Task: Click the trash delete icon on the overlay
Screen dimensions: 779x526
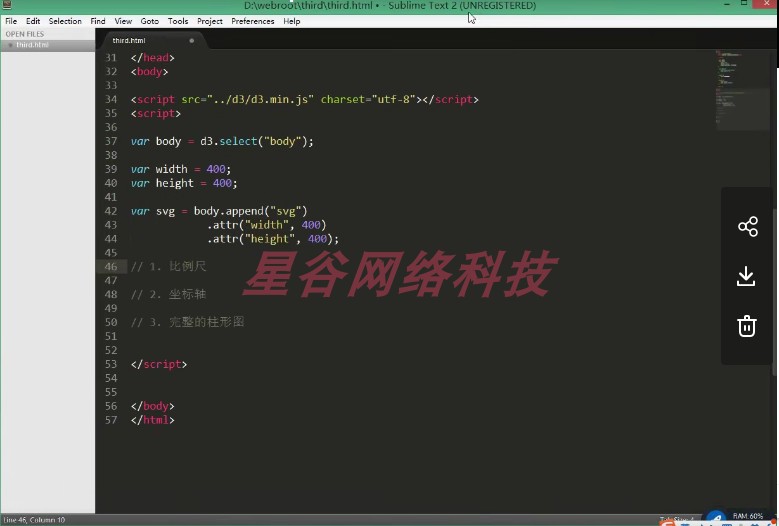Action: click(747, 326)
